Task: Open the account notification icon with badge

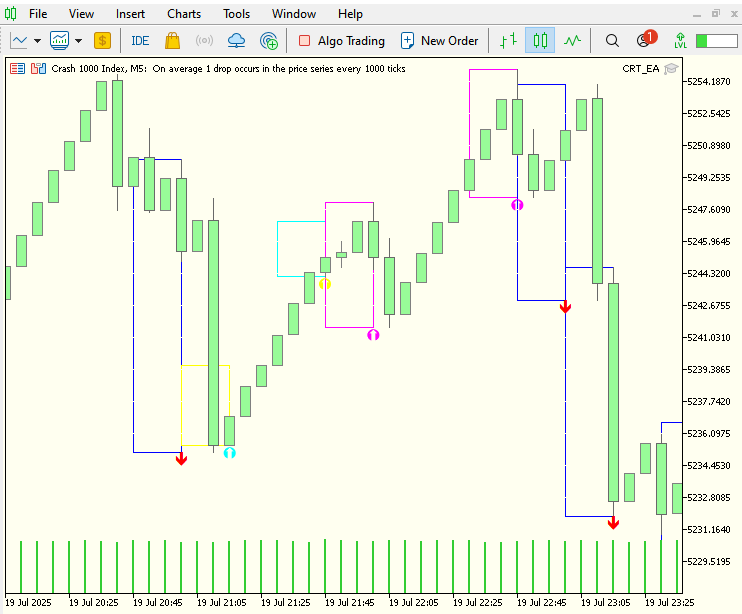Action: coord(645,39)
